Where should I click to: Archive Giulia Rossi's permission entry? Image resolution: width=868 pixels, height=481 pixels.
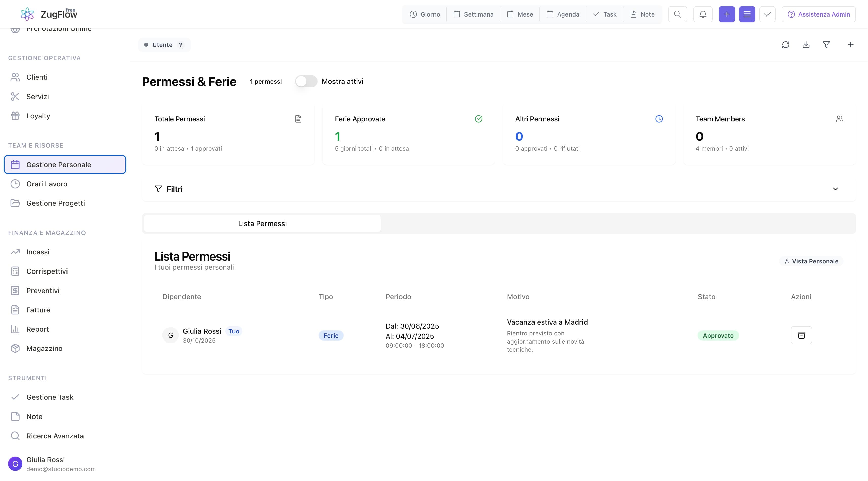[x=801, y=335]
